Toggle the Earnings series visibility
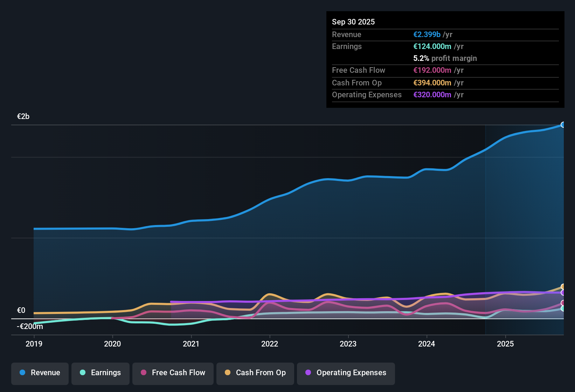The width and height of the screenshot is (575, 392). pyautogui.click(x=101, y=373)
